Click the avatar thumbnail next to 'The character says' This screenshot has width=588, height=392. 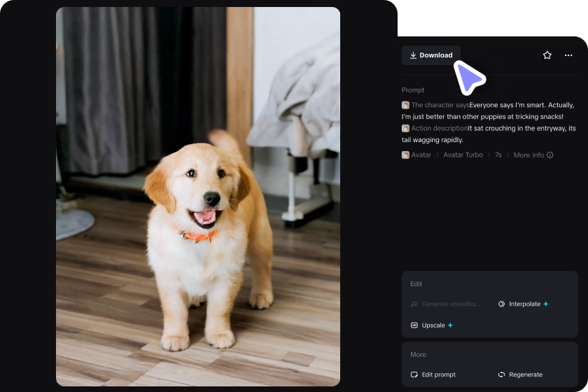tap(405, 105)
